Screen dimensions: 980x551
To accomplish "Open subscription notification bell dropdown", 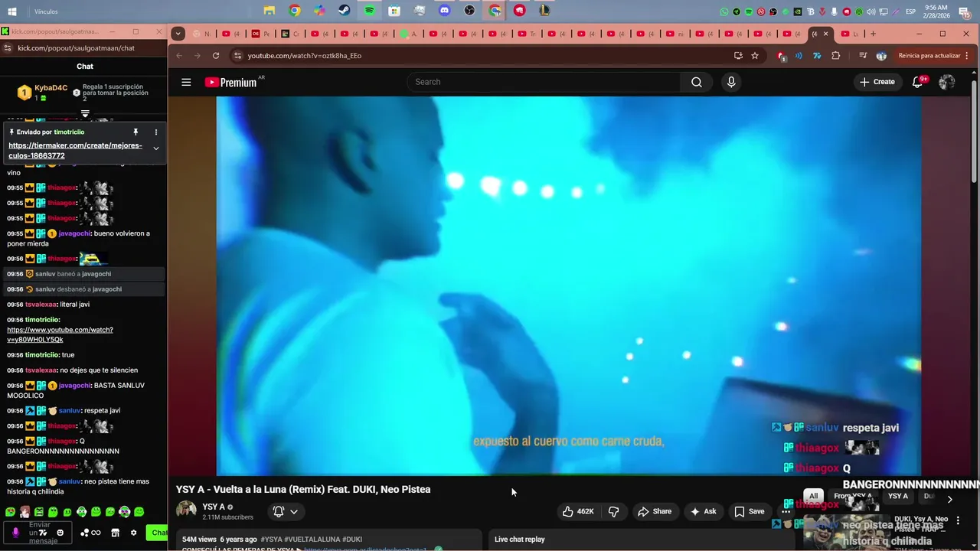I will tap(286, 511).
